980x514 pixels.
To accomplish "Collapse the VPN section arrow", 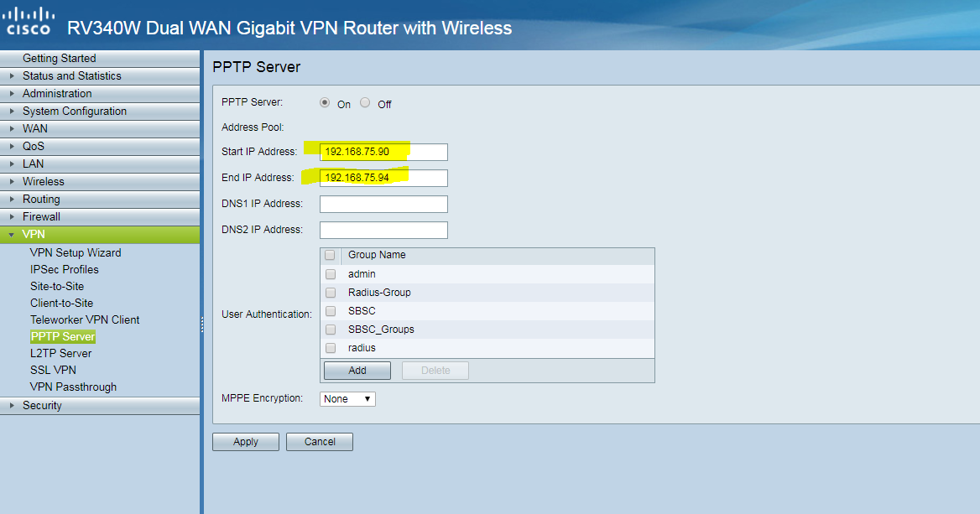I will coord(11,235).
